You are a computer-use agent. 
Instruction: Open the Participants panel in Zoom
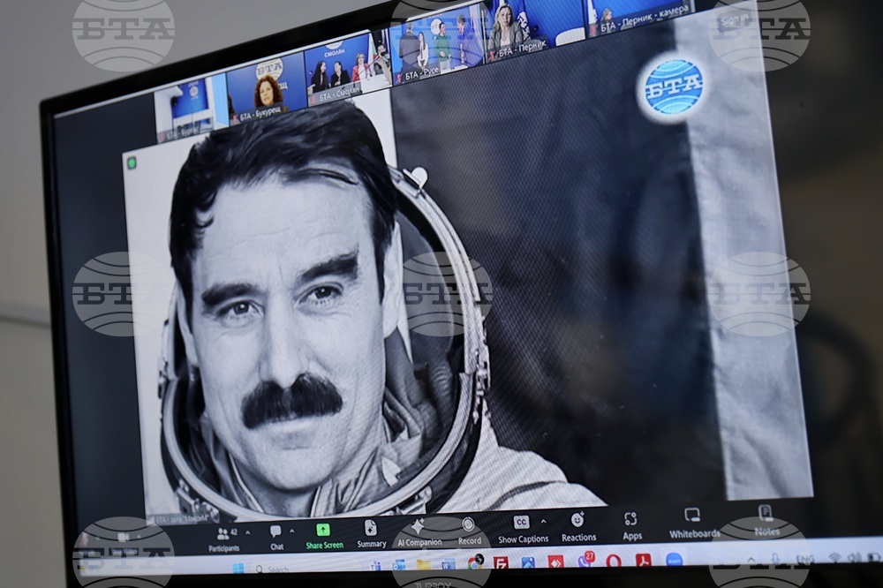pos(224,540)
